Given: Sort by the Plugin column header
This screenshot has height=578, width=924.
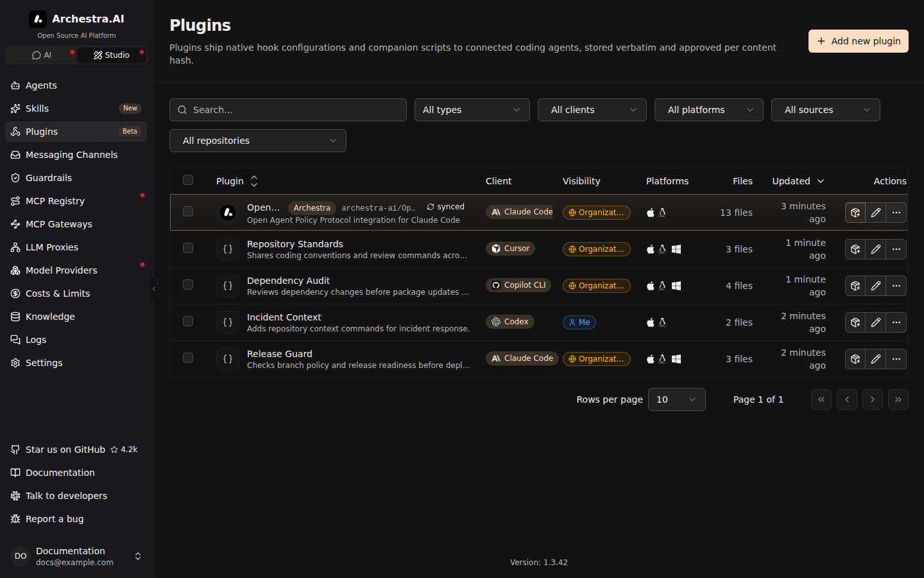Looking at the screenshot, I should pyautogui.click(x=237, y=181).
